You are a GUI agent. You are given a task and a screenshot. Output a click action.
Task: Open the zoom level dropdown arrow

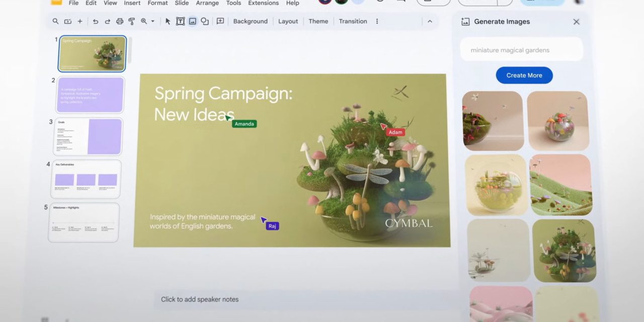tap(152, 22)
